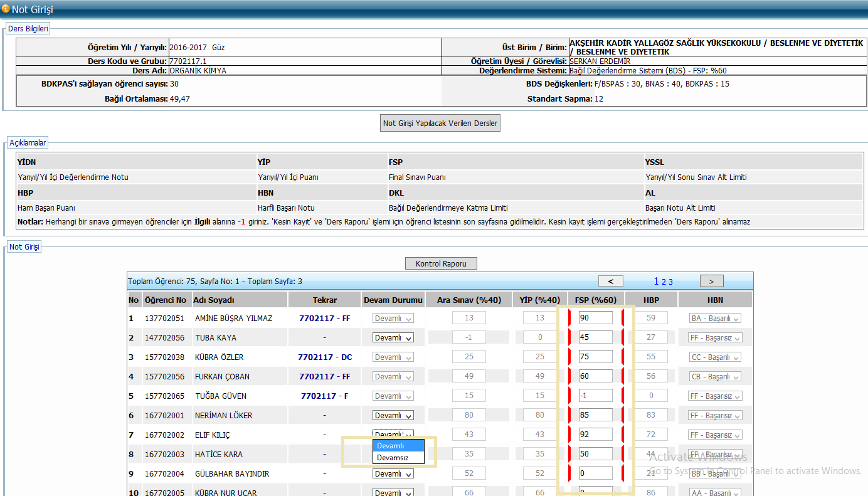Click the Not Girişi info icon in title bar
Image resolution: width=868 pixels, height=496 pixels.
(6, 9)
